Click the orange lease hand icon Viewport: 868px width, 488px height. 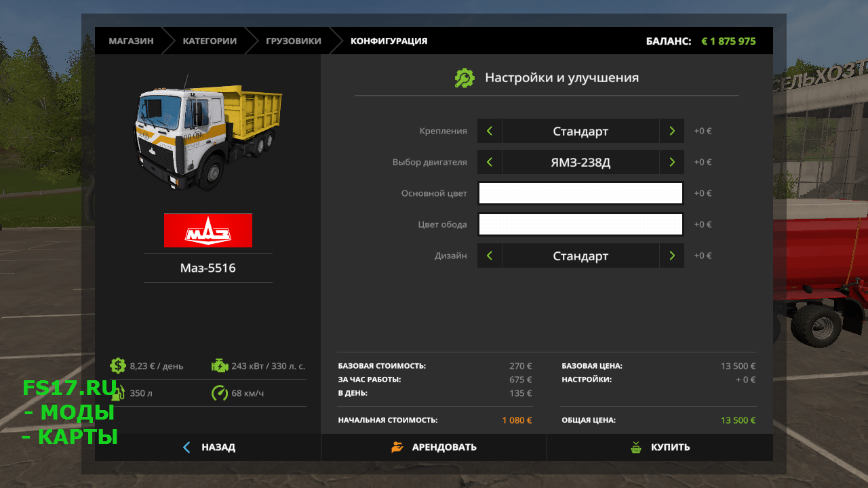pos(397,447)
